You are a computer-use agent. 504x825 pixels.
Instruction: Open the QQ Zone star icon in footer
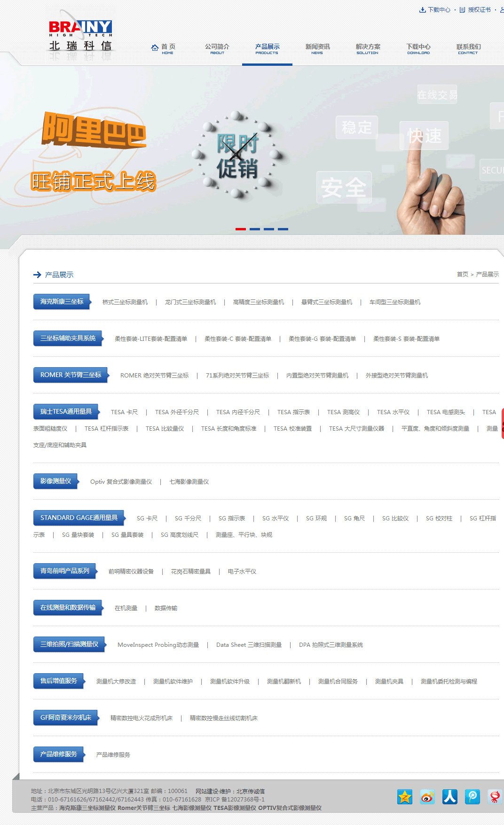(405, 797)
